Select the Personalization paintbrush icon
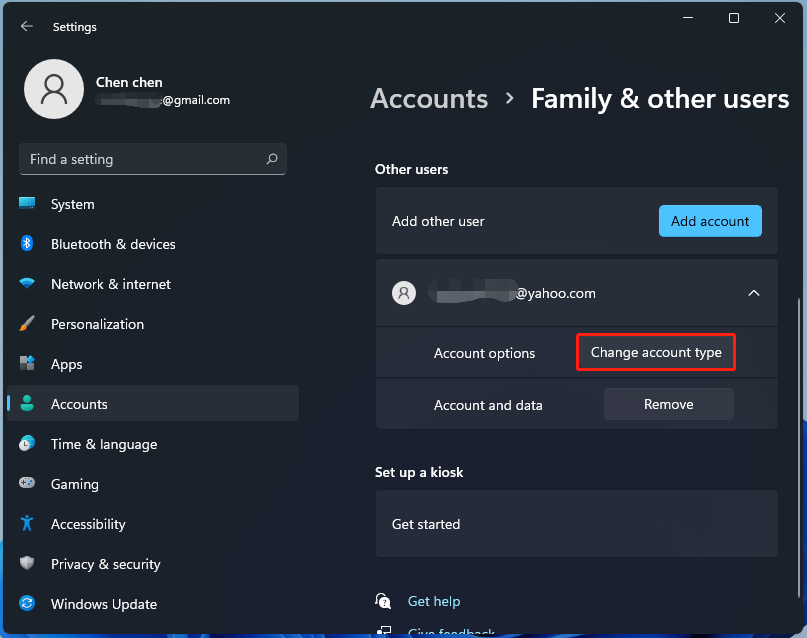807x638 pixels. pyautogui.click(x=27, y=324)
